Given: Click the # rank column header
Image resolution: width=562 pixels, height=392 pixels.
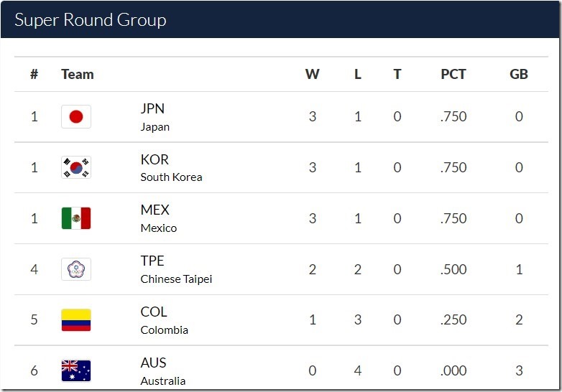Looking at the screenshot, I should click(34, 74).
